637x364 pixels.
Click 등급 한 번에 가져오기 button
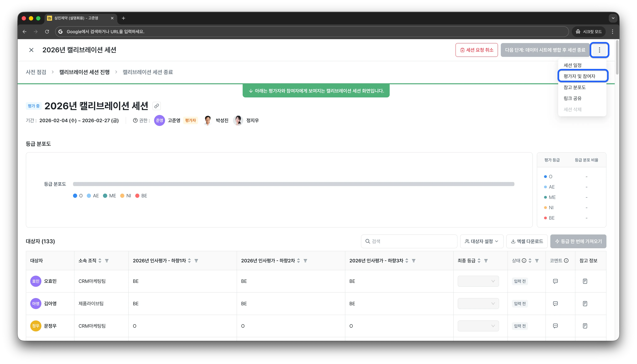click(578, 241)
